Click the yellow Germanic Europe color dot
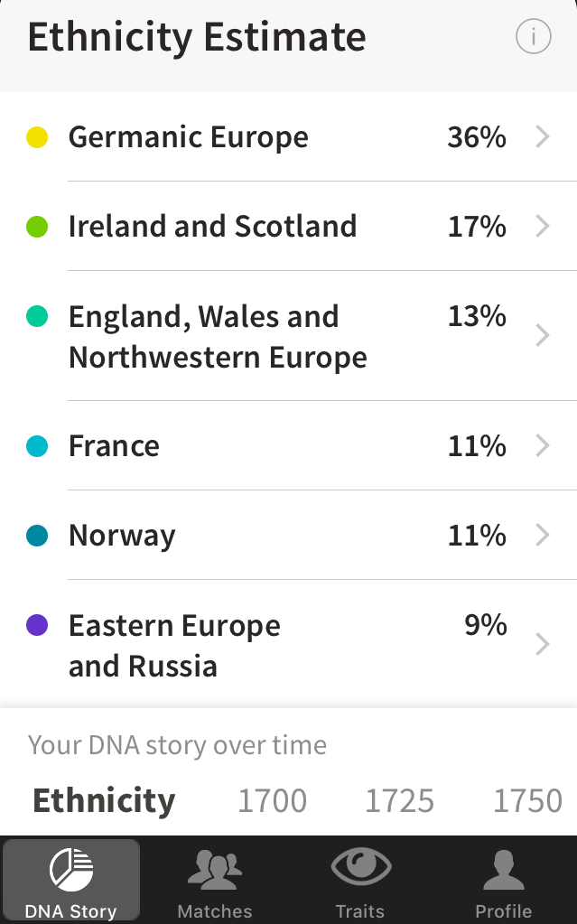 point(37,138)
